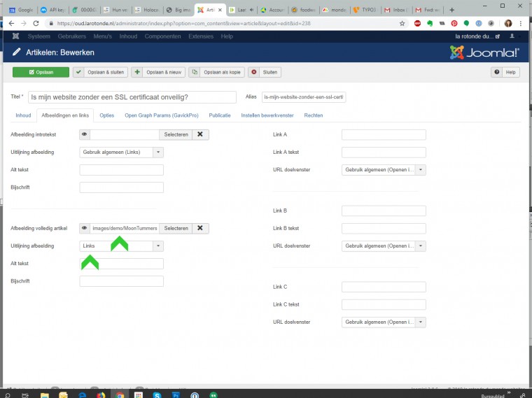
Task: Clear the intro image with its X button
Action: [x=199, y=134]
